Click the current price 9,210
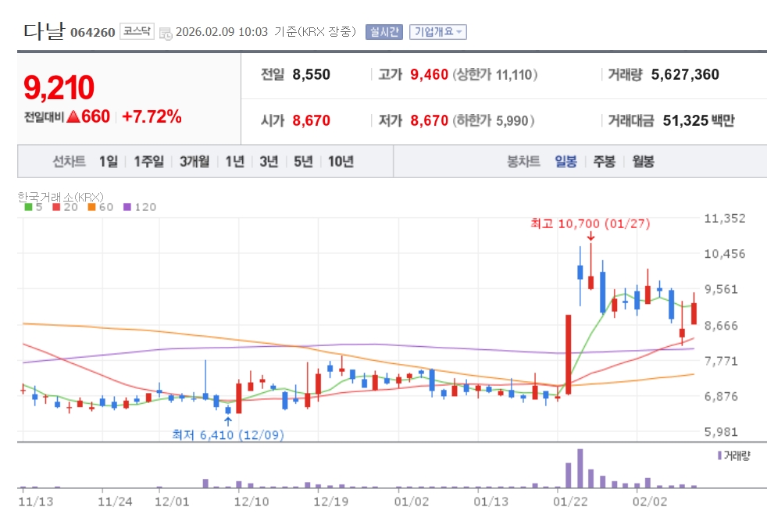This screenshot has height=532, width=767. pyautogui.click(x=59, y=87)
